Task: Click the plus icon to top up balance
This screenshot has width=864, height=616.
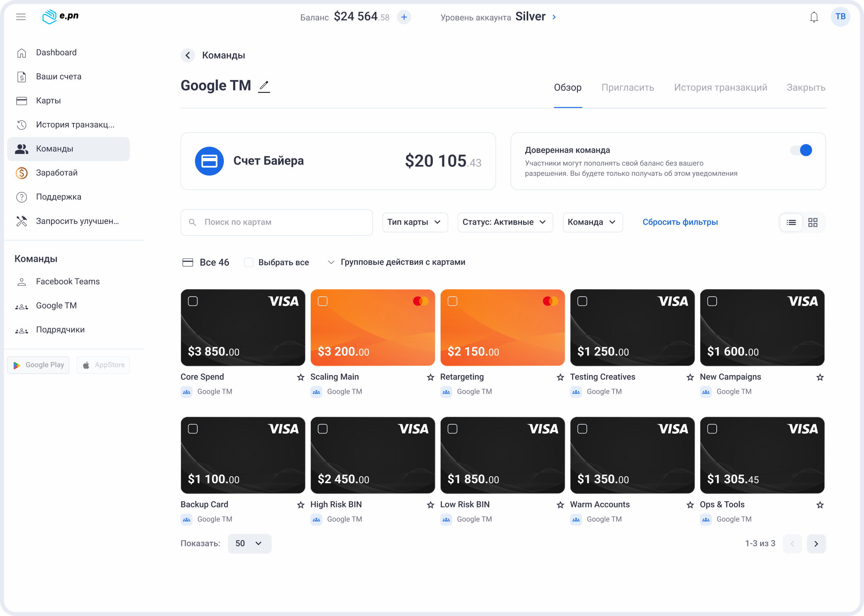Action: (x=404, y=17)
